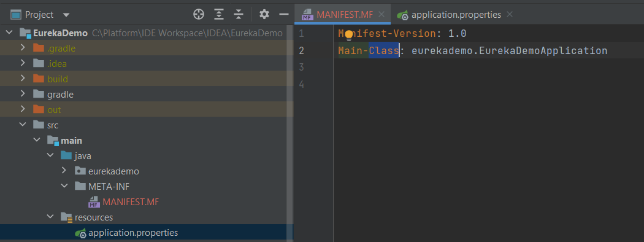
Task: Click the gradle folder icon
Action: 39,94
